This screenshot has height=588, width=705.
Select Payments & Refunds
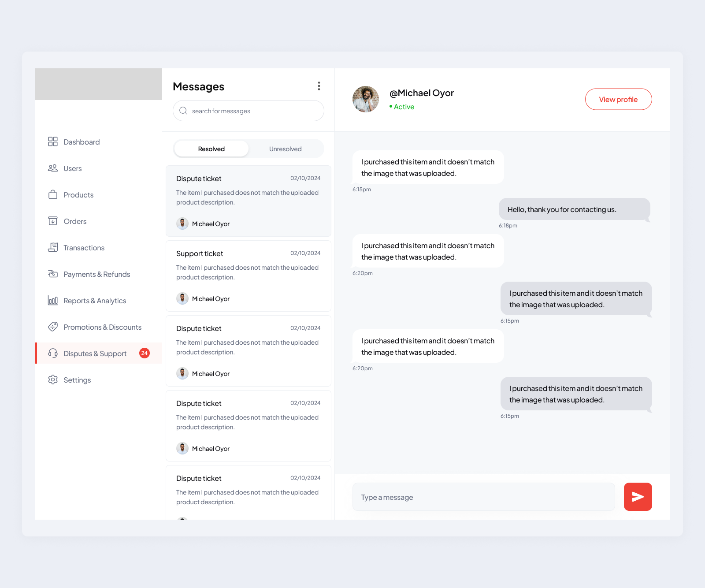pos(99,274)
